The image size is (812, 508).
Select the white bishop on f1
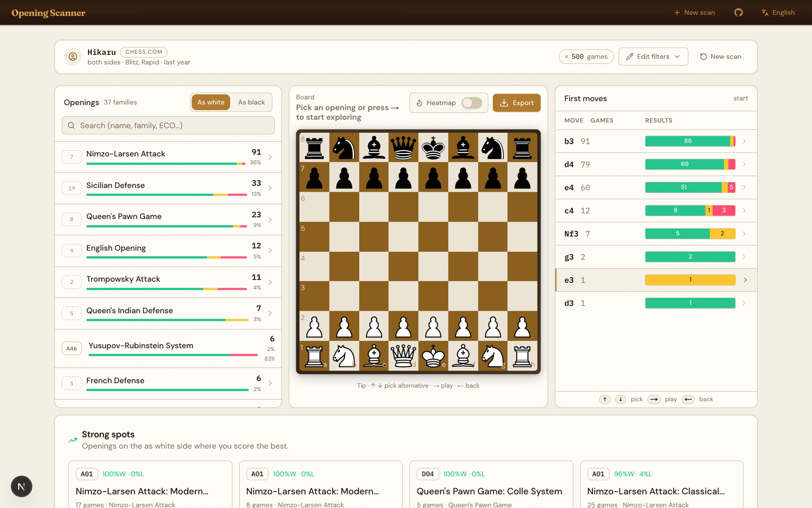tap(463, 356)
